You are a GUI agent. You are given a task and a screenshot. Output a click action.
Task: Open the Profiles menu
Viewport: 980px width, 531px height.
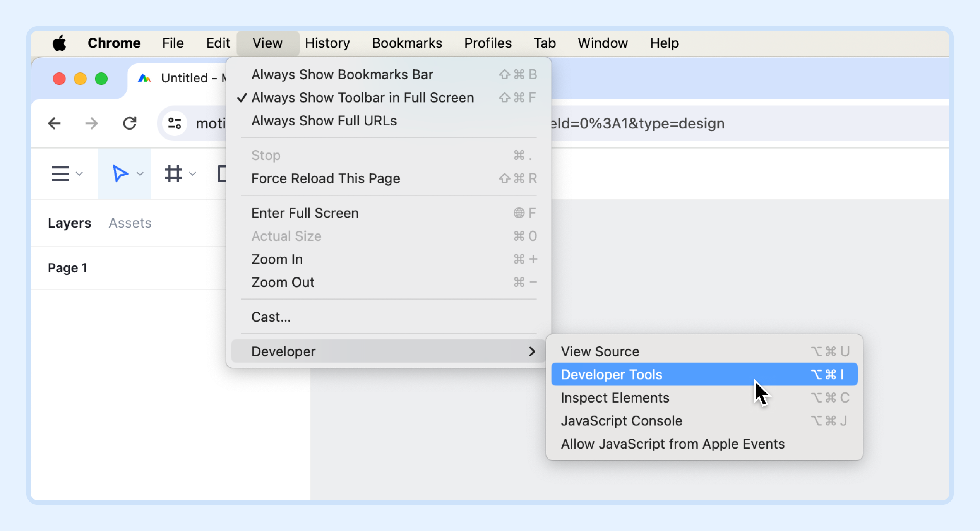click(x=488, y=43)
